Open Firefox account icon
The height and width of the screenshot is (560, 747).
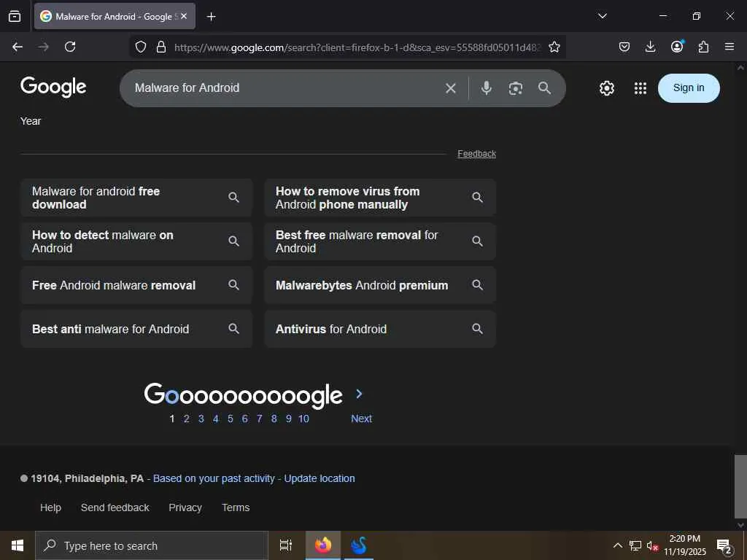[x=677, y=46]
